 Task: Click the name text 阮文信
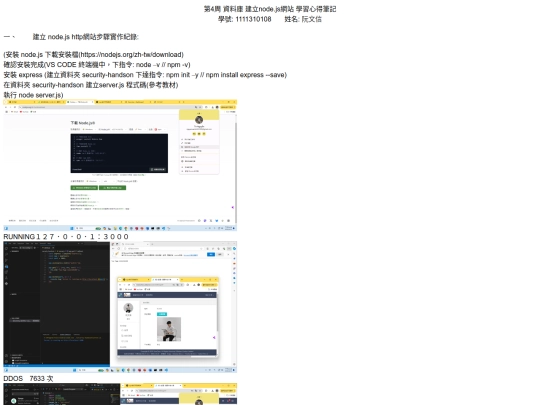(311, 19)
